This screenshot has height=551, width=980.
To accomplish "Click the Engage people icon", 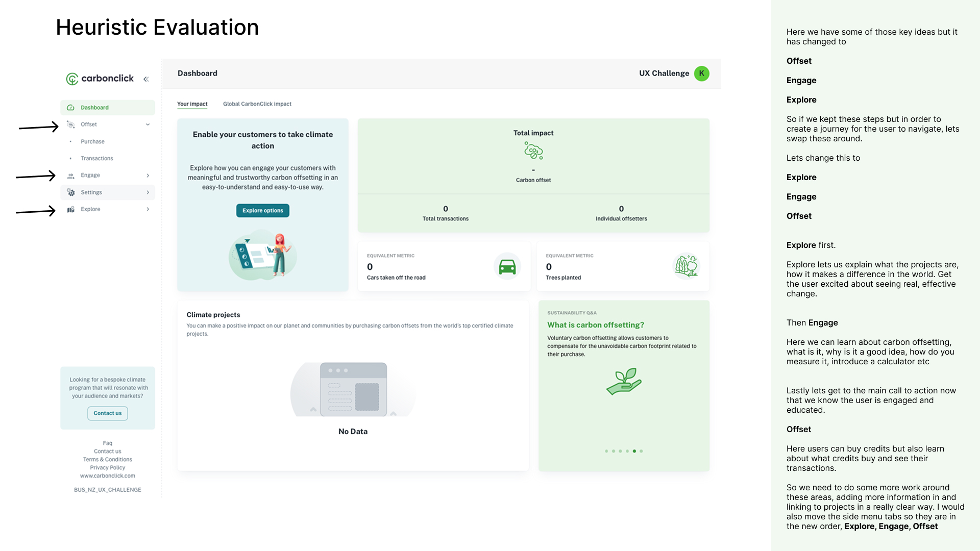I will click(x=70, y=176).
